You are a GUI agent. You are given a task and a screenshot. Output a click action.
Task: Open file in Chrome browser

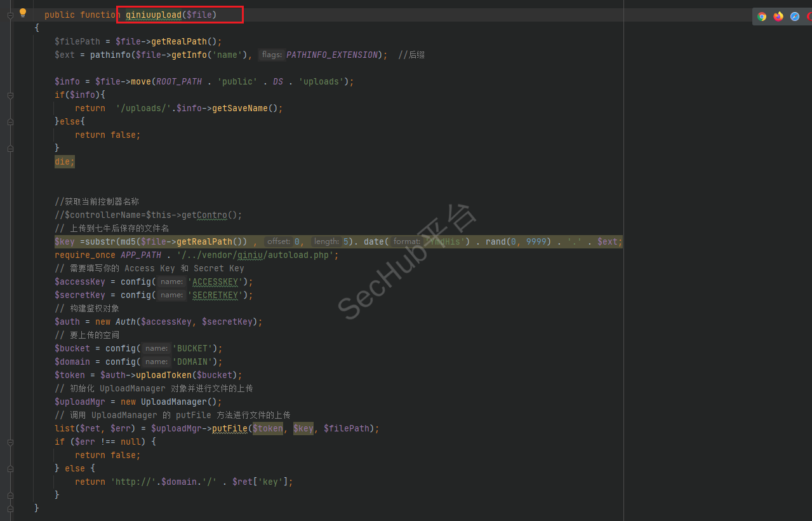762,17
